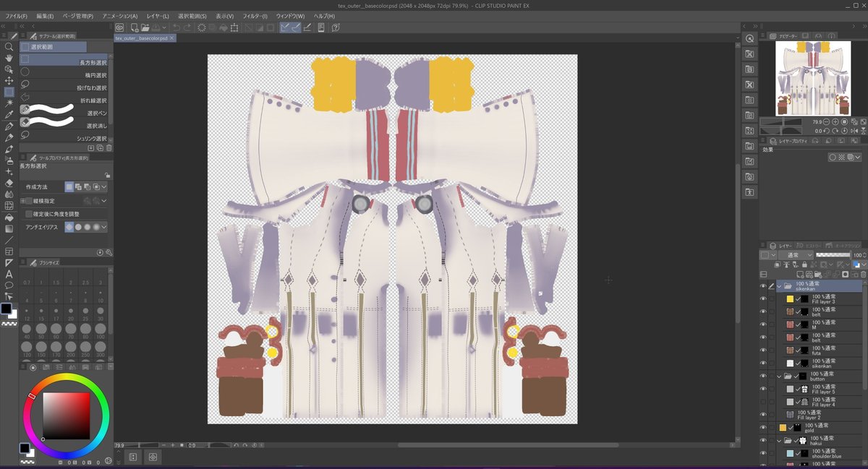This screenshot has width=868, height=469.
Task: Open the アンチエイリアス options dropdown arrow
Action: coord(104,227)
